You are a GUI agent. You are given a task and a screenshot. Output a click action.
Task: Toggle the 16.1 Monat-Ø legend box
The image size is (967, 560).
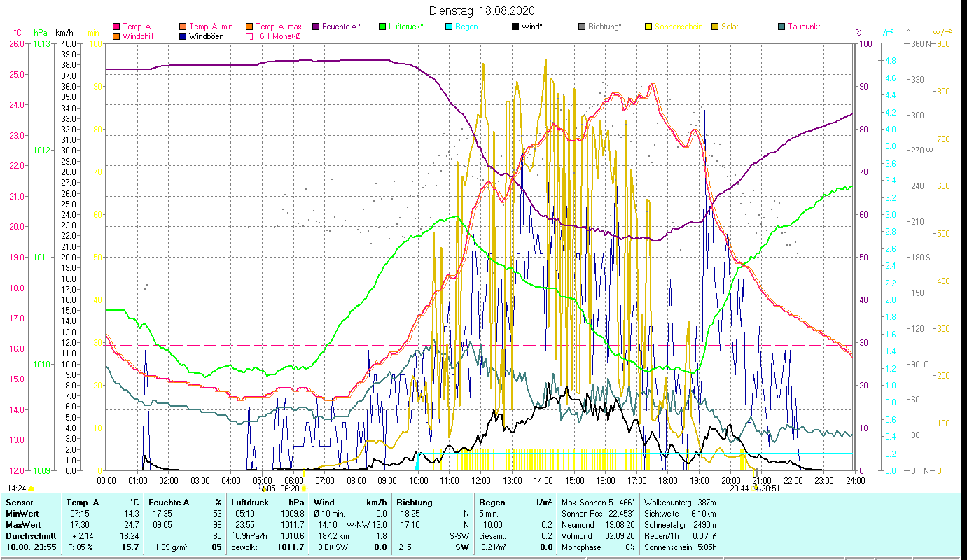coord(249,36)
